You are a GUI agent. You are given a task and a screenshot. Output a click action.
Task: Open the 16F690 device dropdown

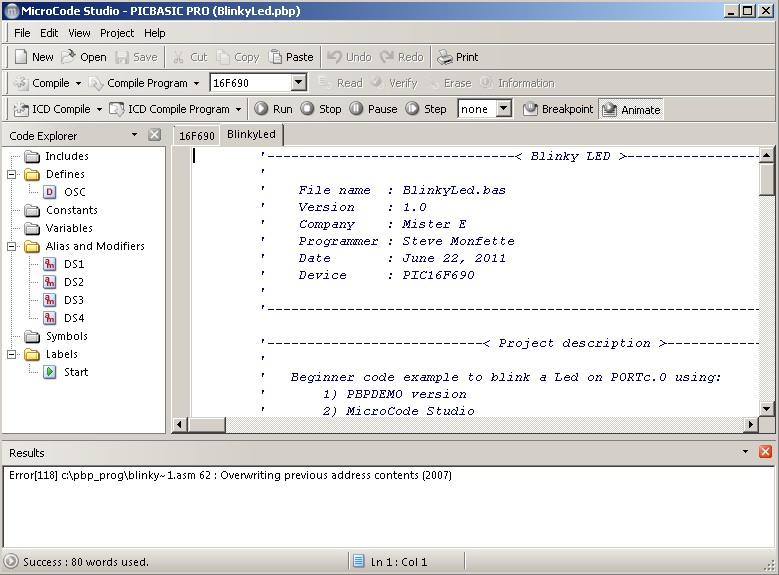(x=298, y=83)
